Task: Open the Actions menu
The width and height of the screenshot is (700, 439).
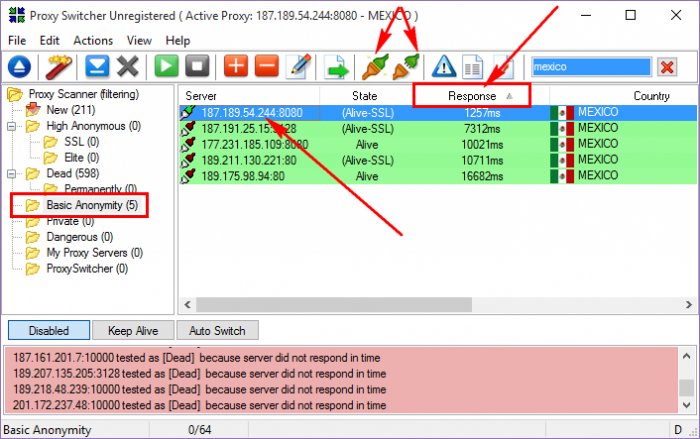Action: coord(93,41)
